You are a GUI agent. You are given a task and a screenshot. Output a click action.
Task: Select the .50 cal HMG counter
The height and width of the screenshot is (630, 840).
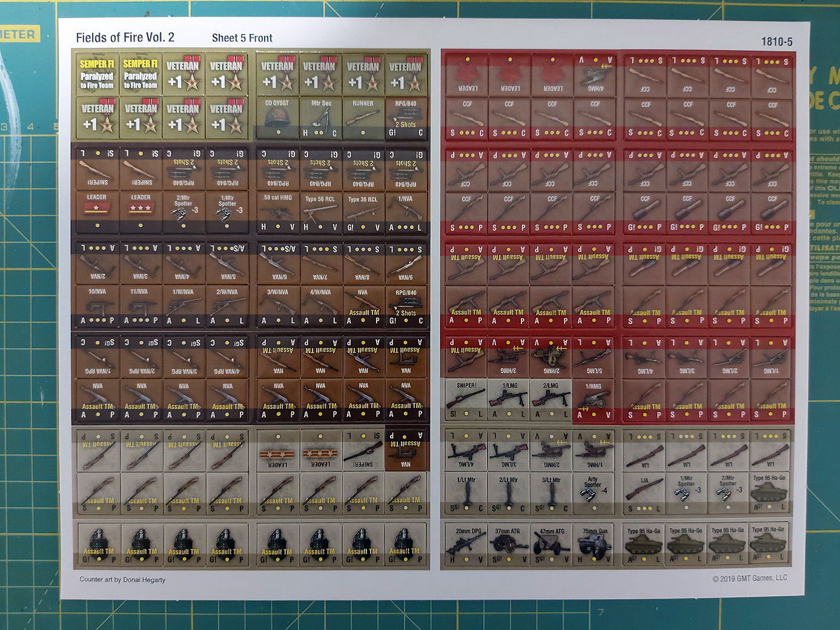click(x=277, y=212)
